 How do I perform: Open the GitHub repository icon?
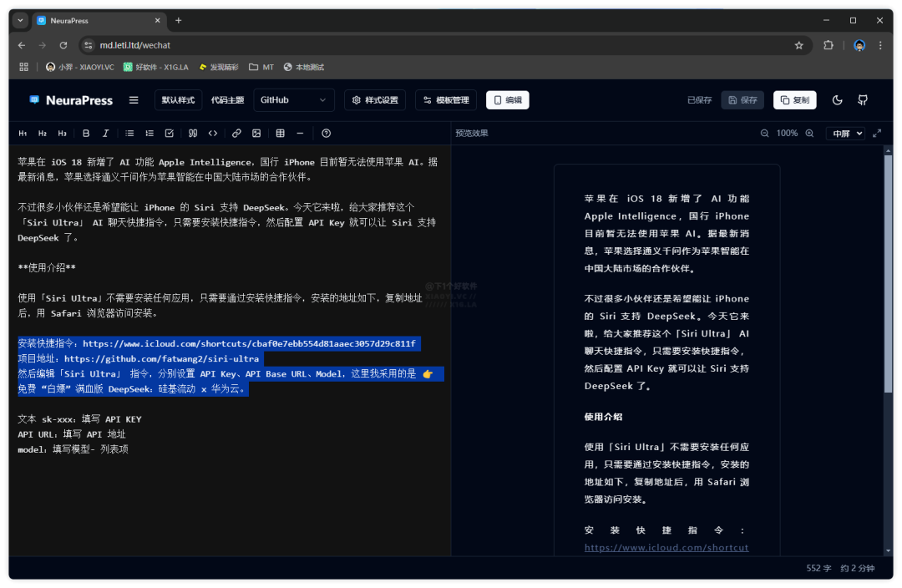(862, 100)
